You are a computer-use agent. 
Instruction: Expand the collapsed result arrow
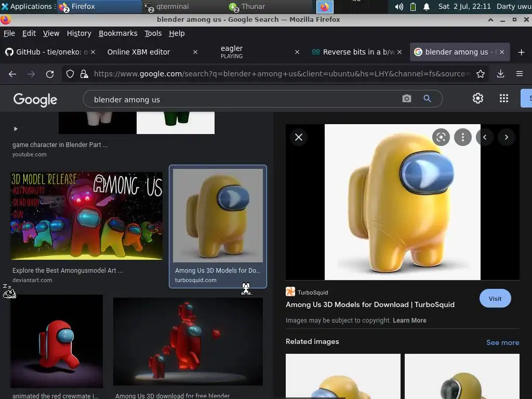(x=16, y=129)
